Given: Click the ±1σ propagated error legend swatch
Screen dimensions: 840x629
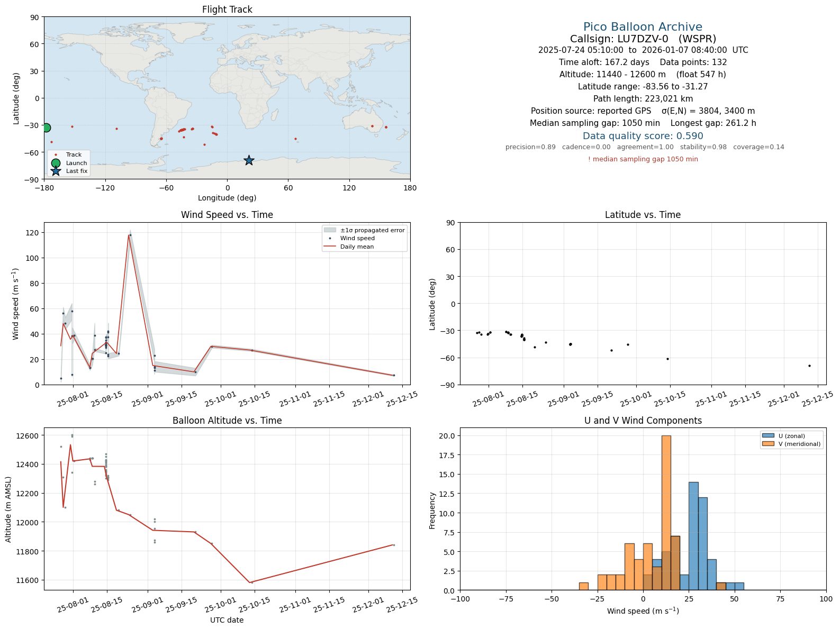Looking at the screenshot, I should (x=330, y=230).
